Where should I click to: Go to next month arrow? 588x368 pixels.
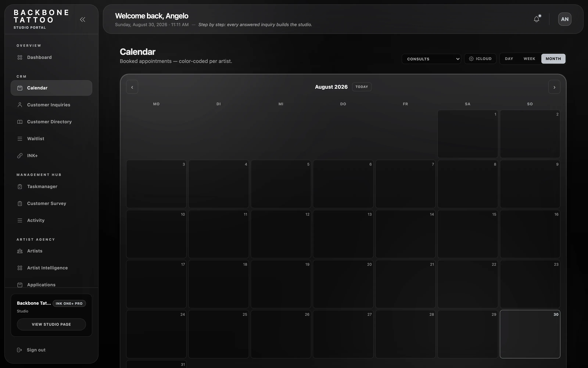point(554,87)
